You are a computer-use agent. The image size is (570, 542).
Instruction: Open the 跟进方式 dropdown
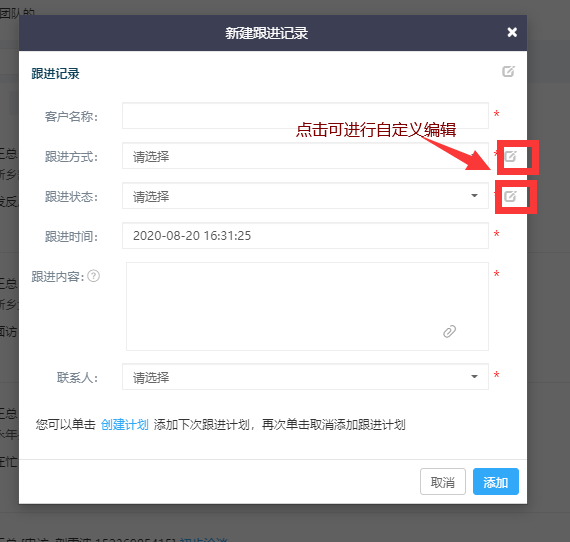(305, 156)
